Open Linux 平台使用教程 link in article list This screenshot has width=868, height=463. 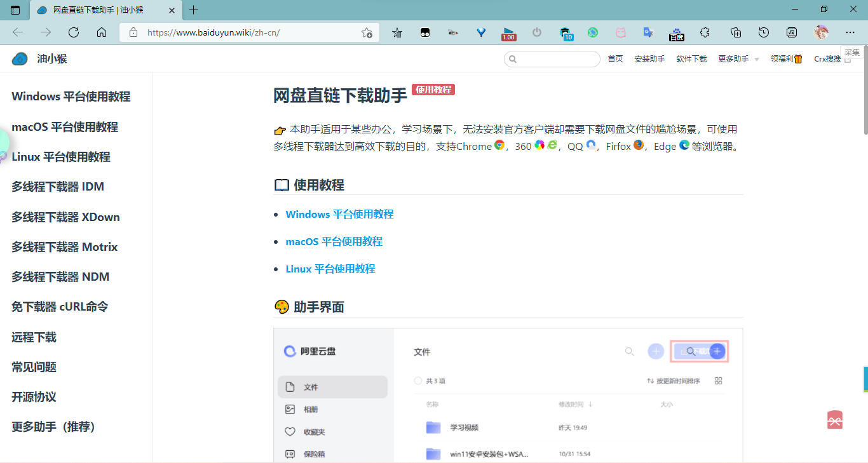pyautogui.click(x=330, y=269)
